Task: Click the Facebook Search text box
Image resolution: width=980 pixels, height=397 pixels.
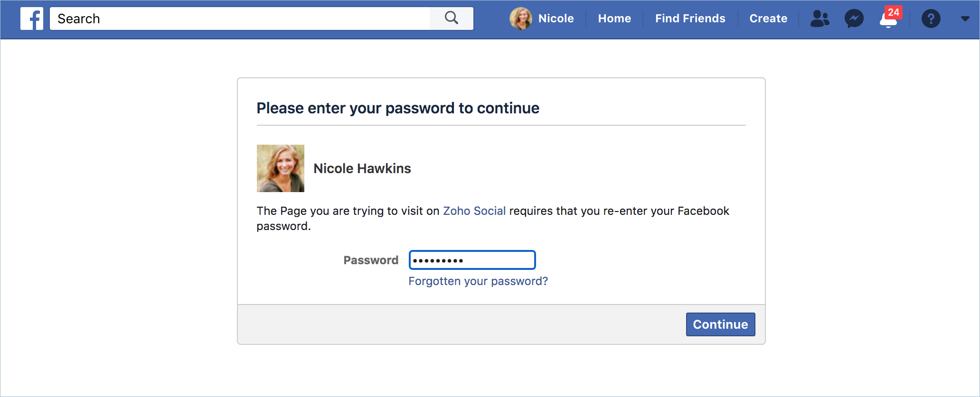Action: point(240,18)
